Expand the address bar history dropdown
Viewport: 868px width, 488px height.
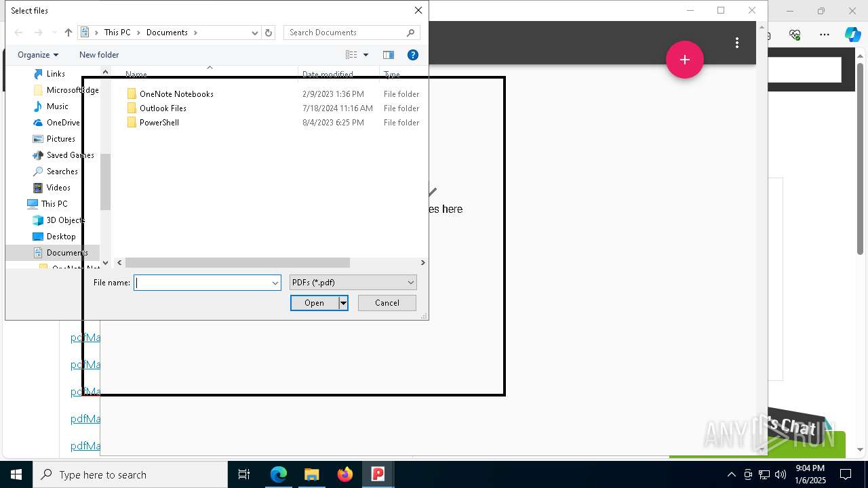[255, 33]
